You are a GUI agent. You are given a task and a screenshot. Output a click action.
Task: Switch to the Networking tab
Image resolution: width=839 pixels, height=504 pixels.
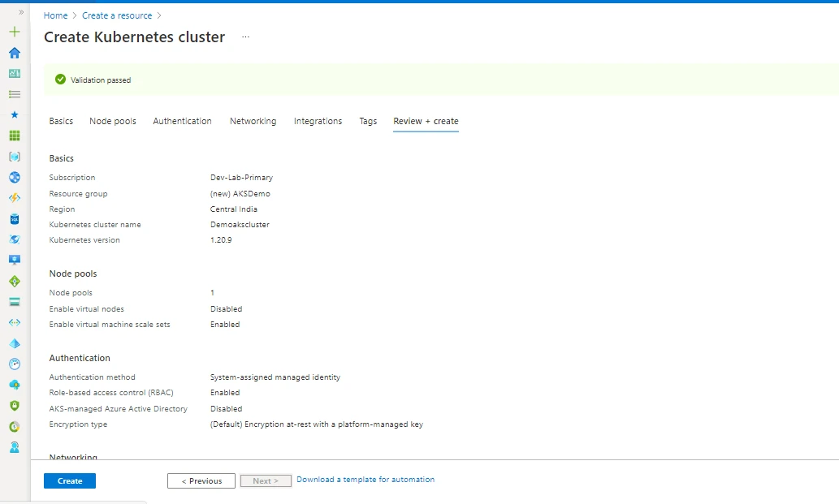point(253,120)
